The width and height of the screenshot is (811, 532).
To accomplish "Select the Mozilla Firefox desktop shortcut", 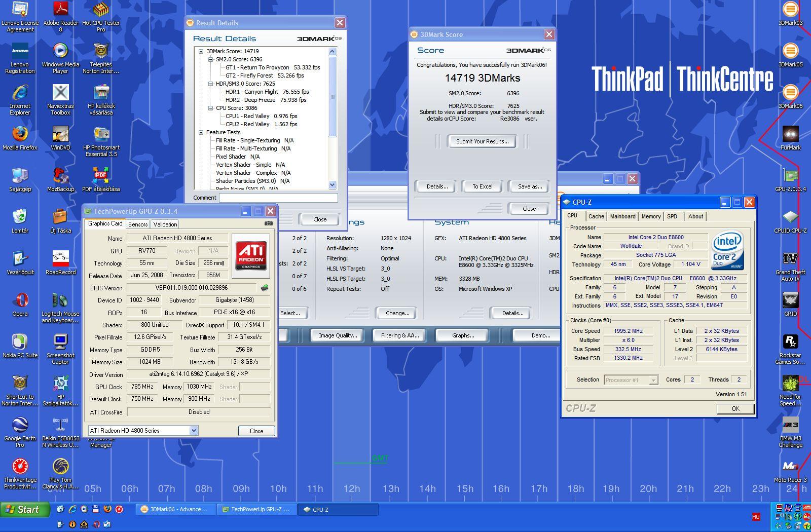I will pyautogui.click(x=20, y=138).
